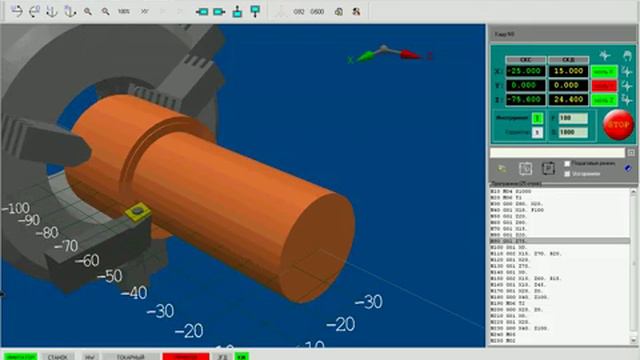Click the program list scrollbar down arrow
The height and width of the screenshot is (360, 640).
pos(633,340)
